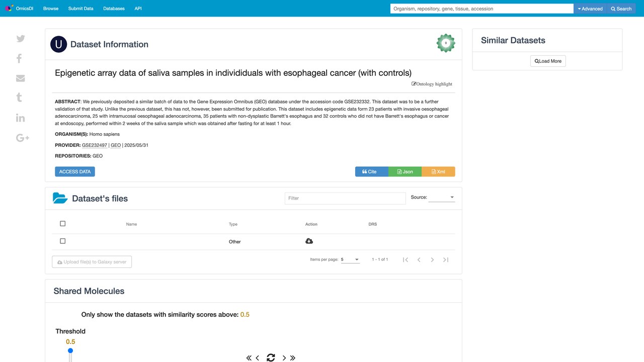
Task: Click Load More in Similar Datasets
Action: (x=548, y=61)
